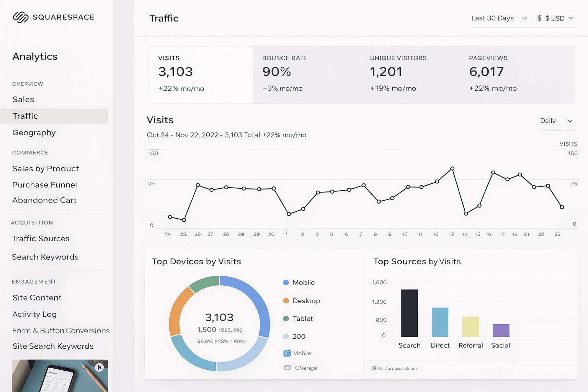This screenshot has width=588, height=392.
Task: Toggle the Mobile legend dot
Action: click(x=286, y=283)
